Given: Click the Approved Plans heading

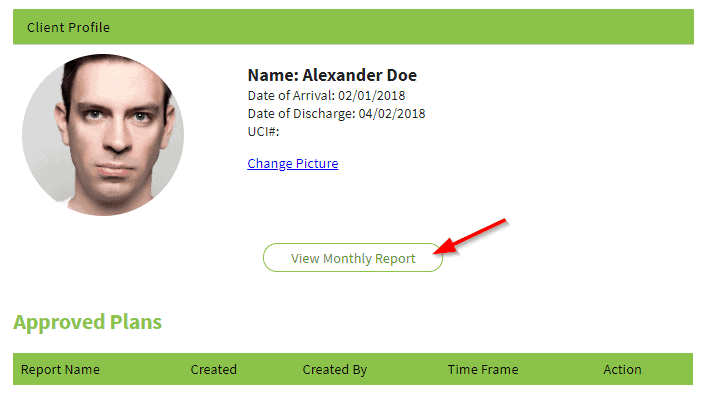Looking at the screenshot, I should coord(88,322).
